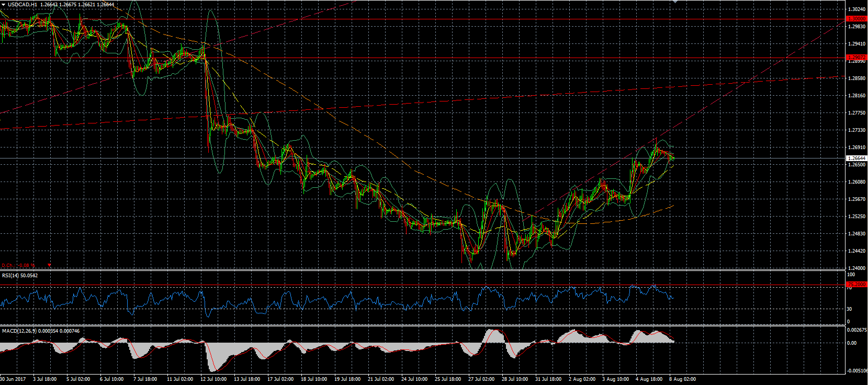Click the MACD scale value 0.00
868x385 pixels.
point(852,343)
